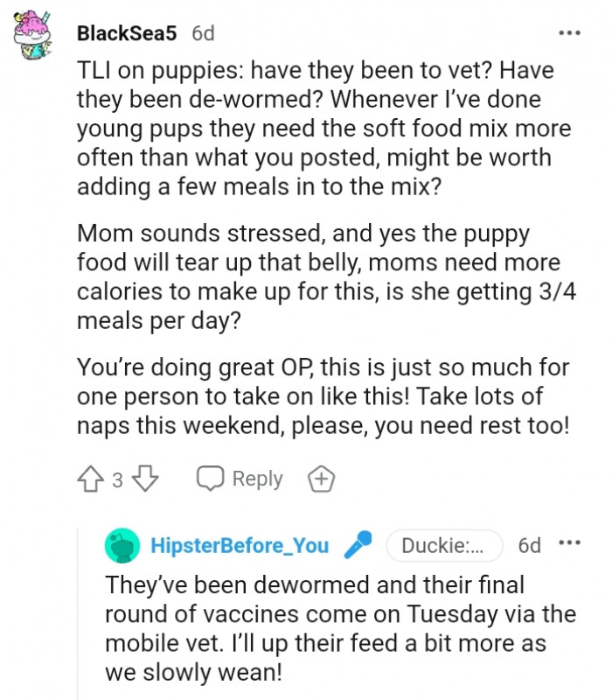Image resolution: width=612 pixels, height=700 pixels.
Task: Open BlackSea5's profile avatar
Action: click(35, 36)
